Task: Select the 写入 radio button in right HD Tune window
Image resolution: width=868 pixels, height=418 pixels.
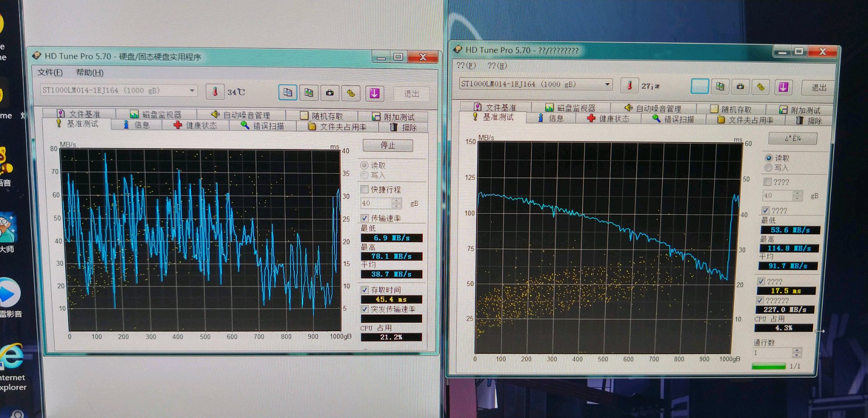Action: click(x=769, y=168)
